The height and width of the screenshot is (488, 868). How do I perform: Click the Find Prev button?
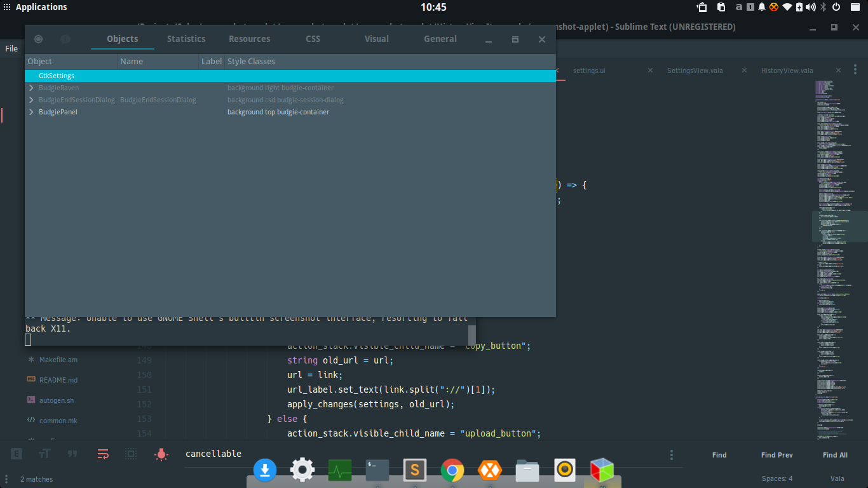pyautogui.click(x=776, y=455)
